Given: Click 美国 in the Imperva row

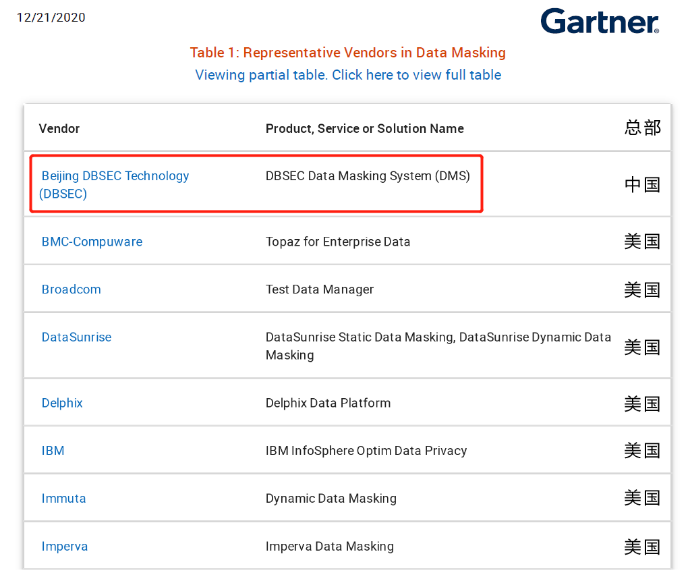Looking at the screenshot, I should tap(642, 547).
